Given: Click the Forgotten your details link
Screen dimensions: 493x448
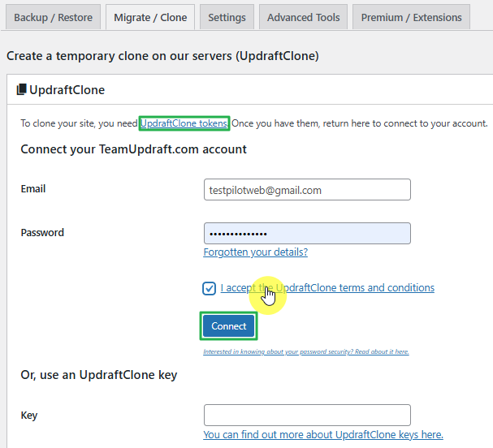Looking at the screenshot, I should coord(255,252).
